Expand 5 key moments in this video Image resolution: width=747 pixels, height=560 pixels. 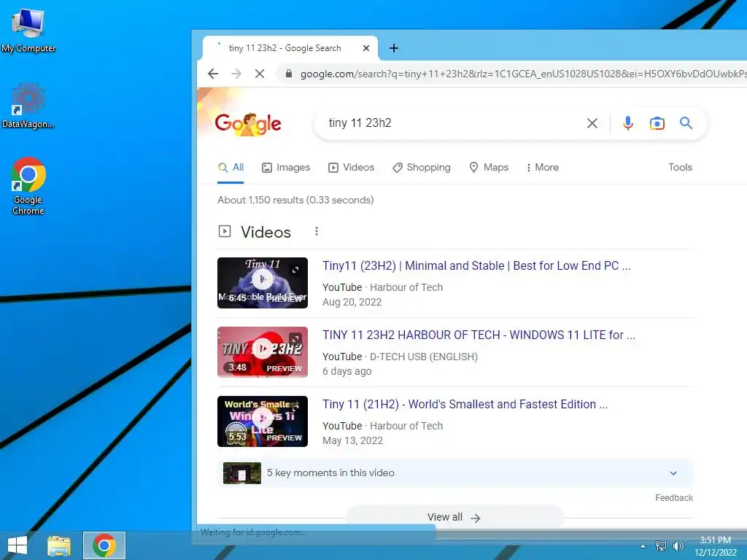coord(455,472)
